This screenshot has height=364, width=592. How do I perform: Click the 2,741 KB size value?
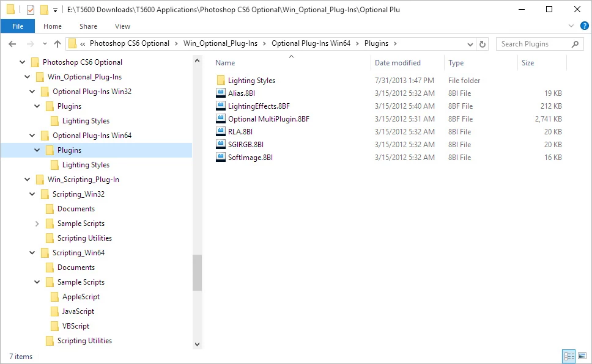tap(548, 119)
